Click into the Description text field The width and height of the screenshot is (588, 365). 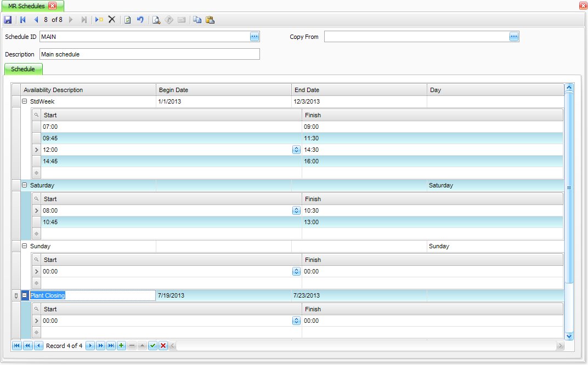149,54
